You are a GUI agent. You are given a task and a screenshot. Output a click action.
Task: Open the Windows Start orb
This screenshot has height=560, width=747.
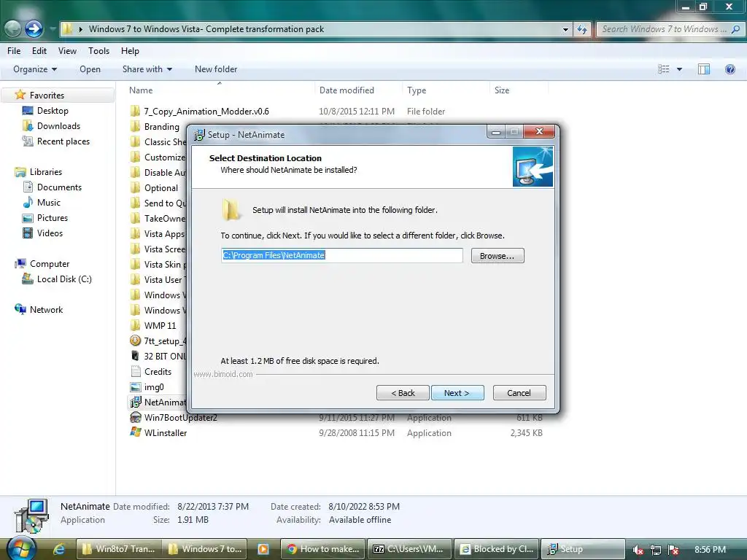[21, 548]
